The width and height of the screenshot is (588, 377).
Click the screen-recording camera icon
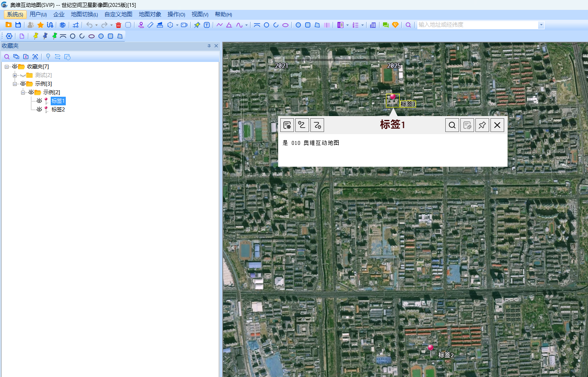184,25
